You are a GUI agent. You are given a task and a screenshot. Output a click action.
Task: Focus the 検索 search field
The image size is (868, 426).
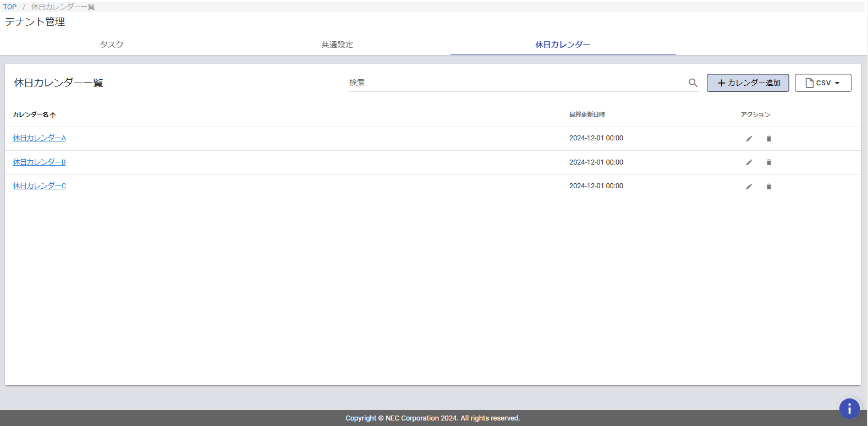coord(517,83)
